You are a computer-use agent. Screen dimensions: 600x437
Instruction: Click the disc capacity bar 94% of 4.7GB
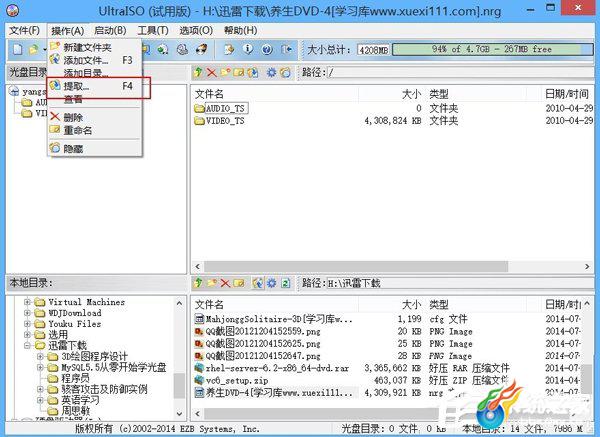[x=492, y=49]
